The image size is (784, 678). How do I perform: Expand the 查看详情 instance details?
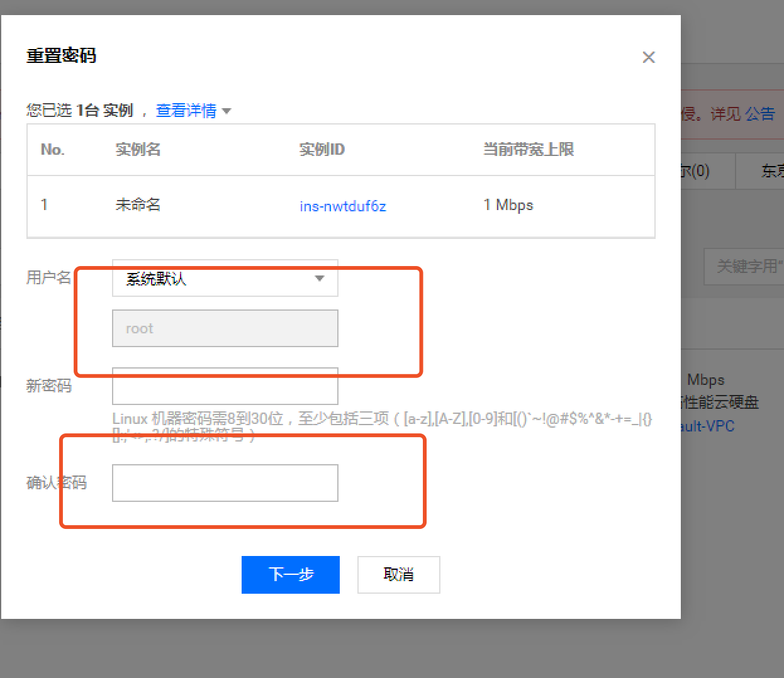pyautogui.click(x=186, y=111)
